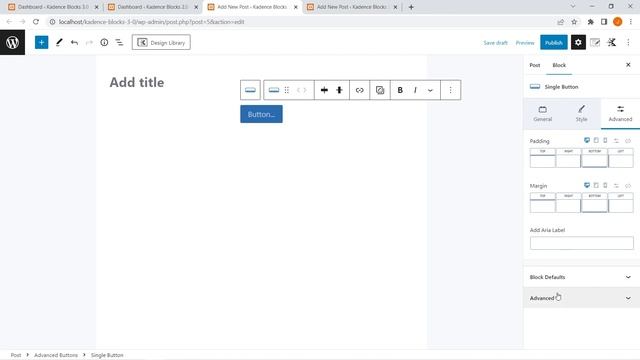Open the Kadence Blocks controls icon
640x360 pixels.
coord(611,42)
